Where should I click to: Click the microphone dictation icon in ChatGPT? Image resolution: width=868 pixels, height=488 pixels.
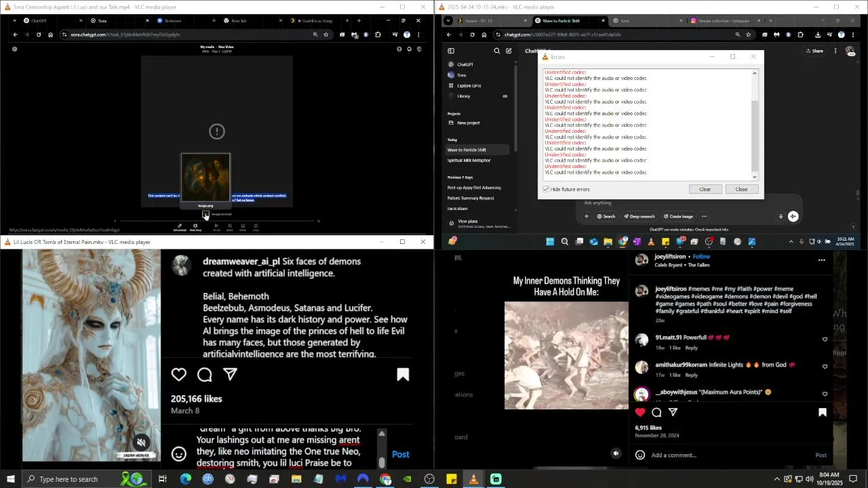pos(781,216)
